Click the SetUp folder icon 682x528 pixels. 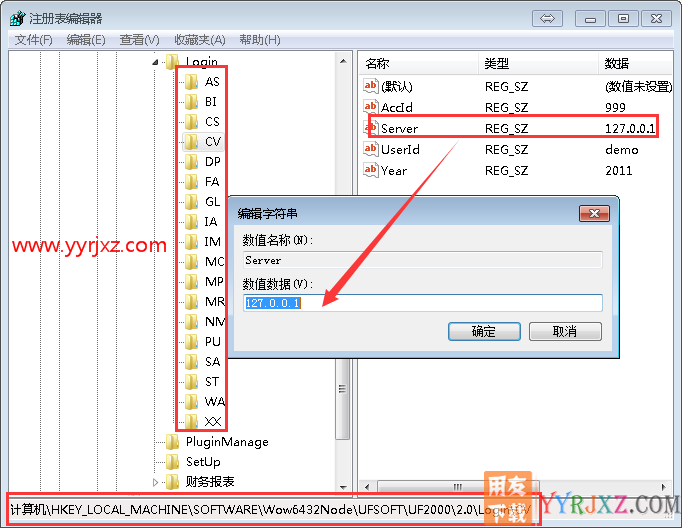[172, 462]
